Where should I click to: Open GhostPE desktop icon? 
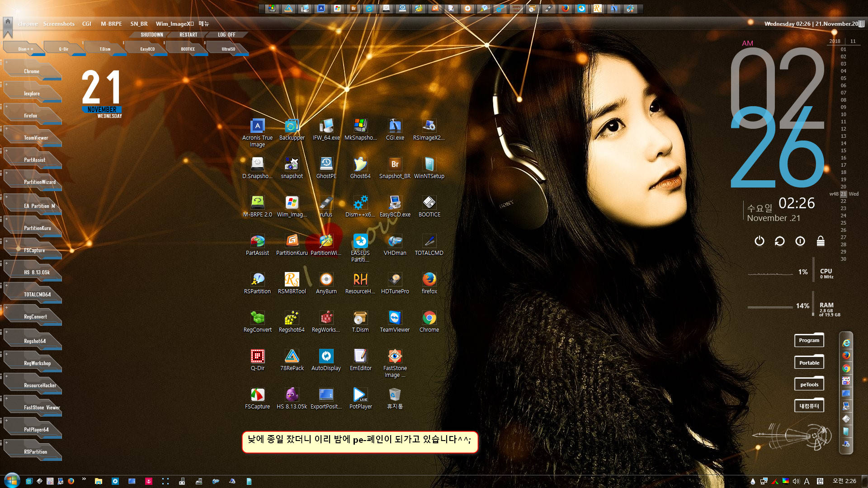point(326,168)
